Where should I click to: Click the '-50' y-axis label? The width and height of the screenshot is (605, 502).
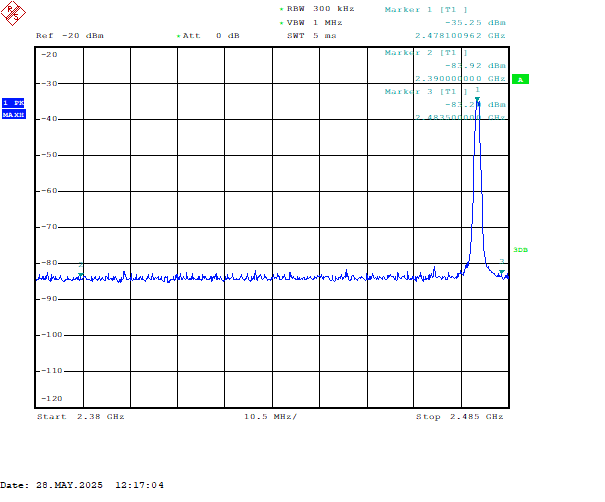coord(49,155)
